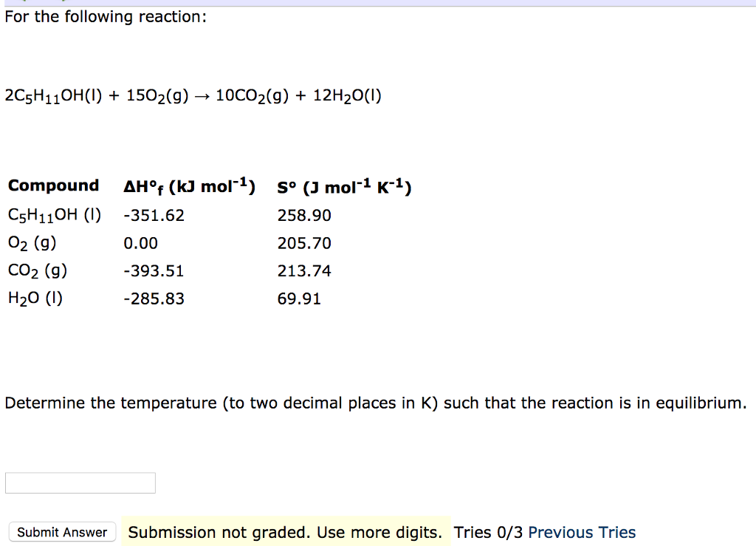756x546 pixels.
Task: Click the Compound column header
Action: (x=53, y=185)
